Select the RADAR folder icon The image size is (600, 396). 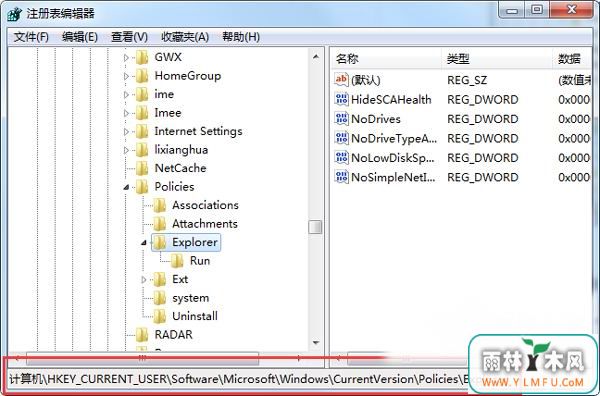[142, 334]
